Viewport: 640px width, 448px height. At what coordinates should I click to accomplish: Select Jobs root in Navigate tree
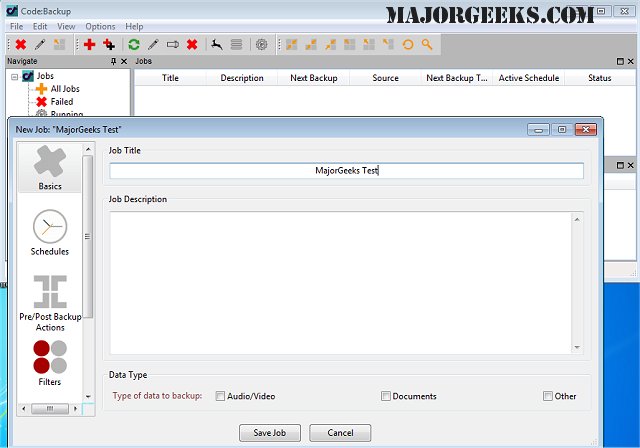[x=45, y=76]
